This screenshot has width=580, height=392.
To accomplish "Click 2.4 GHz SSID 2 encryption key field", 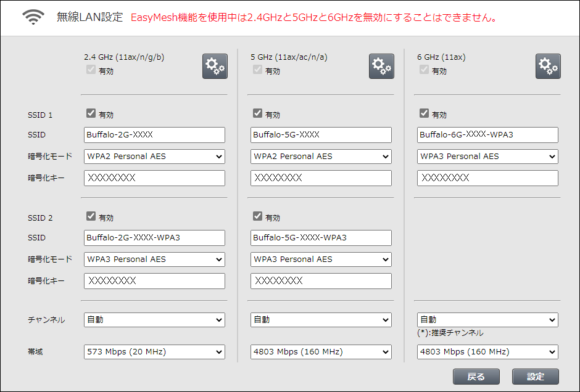I will point(154,281).
